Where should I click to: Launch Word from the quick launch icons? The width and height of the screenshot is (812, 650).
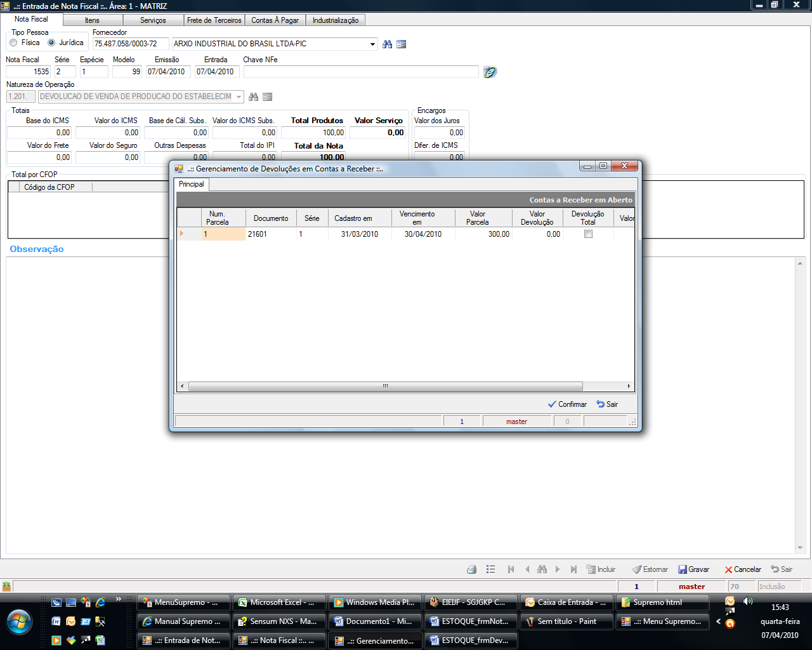tap(56, 621)
